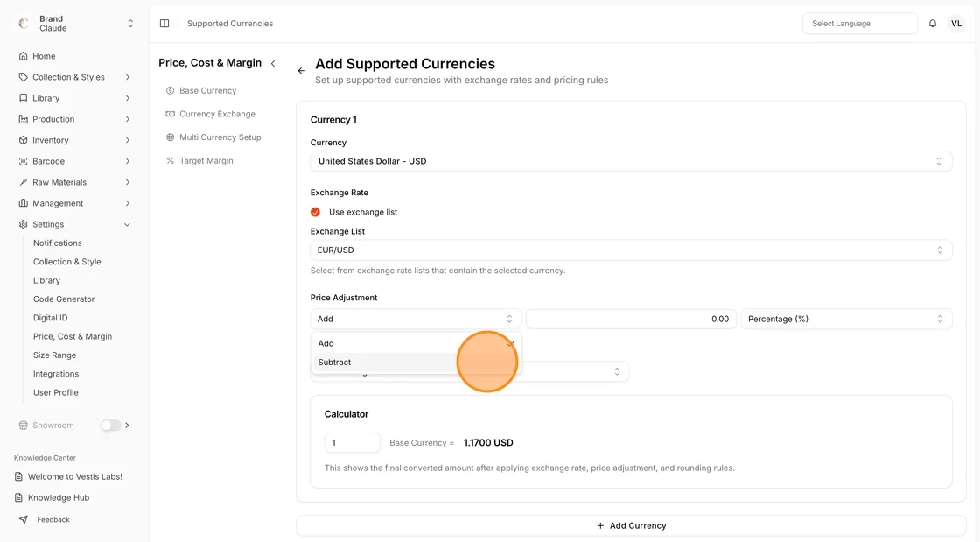Screen dimensions: 980x542
Task: Click the VL user avatar
Action: pyautogui.click(x=956, y=24)
